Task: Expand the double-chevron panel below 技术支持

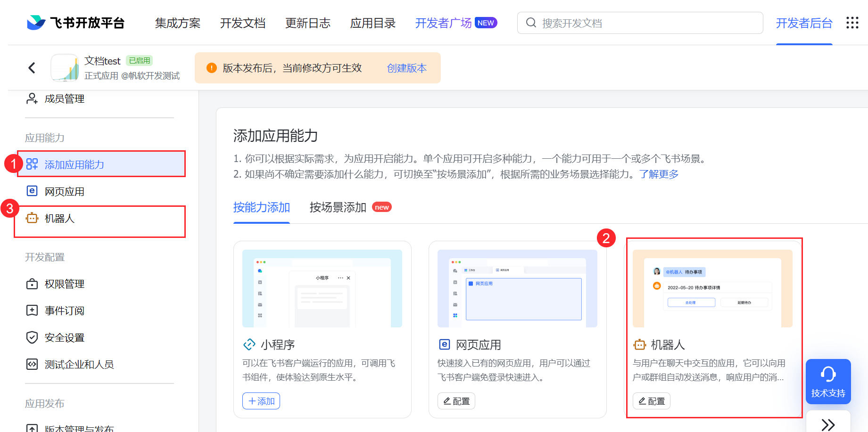Action: click(x=828, y=424)
